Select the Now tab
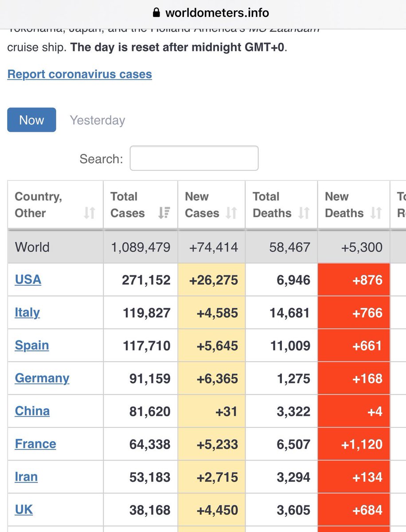This screenshot has width=406, height=532. pyautogui.click(x=31, y=120)
